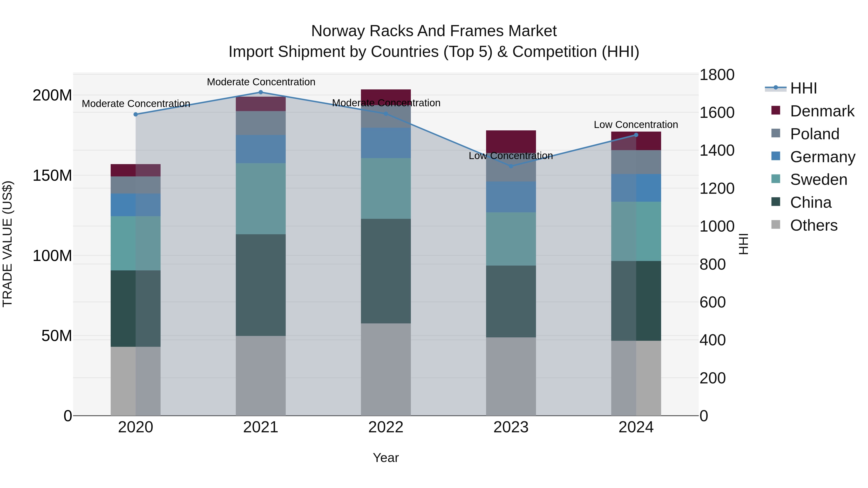Click the HHI line marker for 2022
Viewport: 868px width, 488px height.
(386, 114)
